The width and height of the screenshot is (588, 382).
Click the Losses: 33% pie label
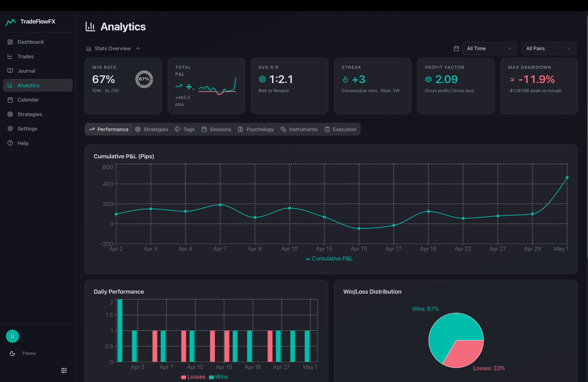pos(489,368)
